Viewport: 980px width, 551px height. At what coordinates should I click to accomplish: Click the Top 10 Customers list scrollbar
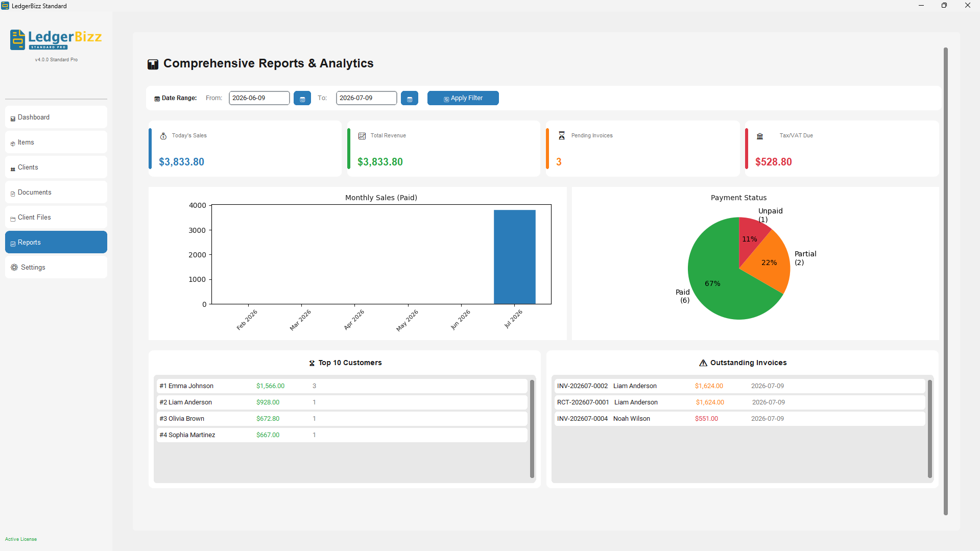[x=532, y=429]
